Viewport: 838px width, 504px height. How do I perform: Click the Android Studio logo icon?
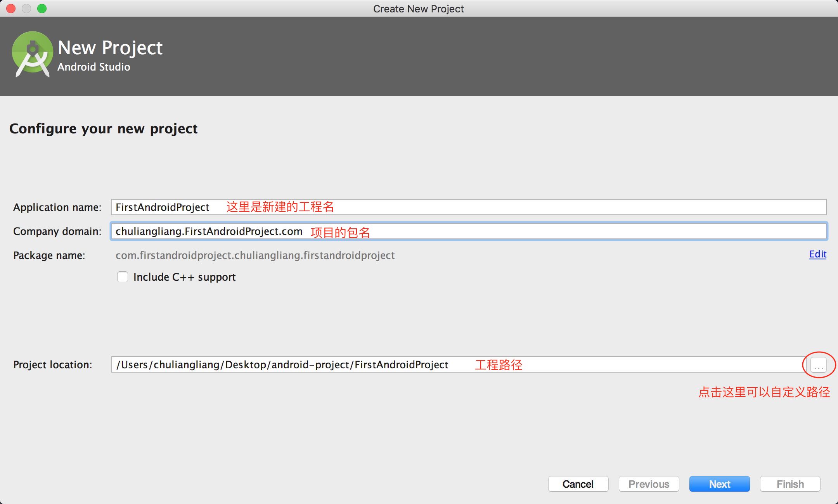pyautogui.click(x=32, y=54)
